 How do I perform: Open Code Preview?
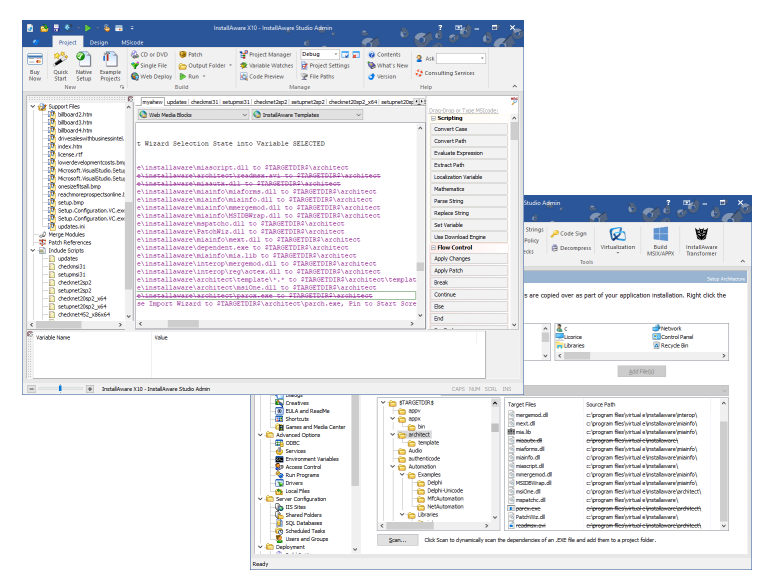pos(262,77)
